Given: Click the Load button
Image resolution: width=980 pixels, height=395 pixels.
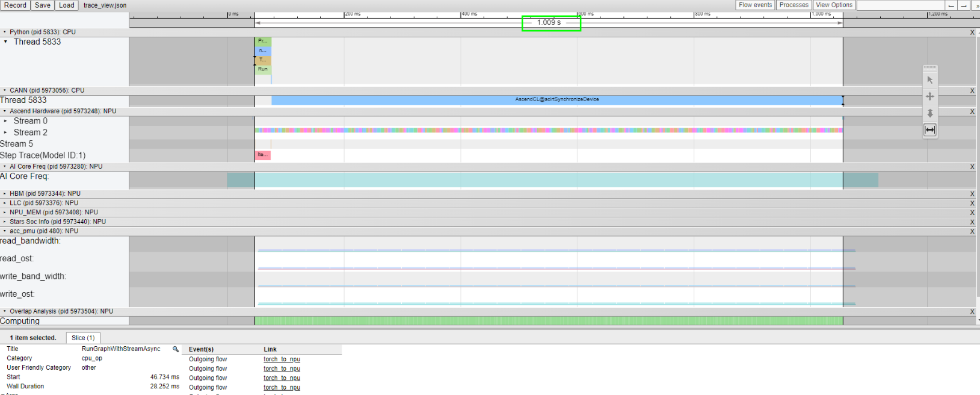Looking at the screenshot, I should pos(67,5).
